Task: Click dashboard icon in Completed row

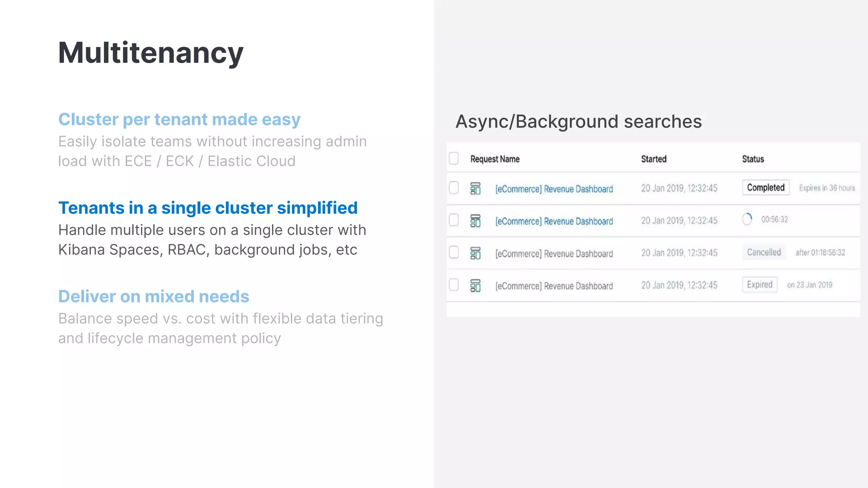Action: pos(476,189)
